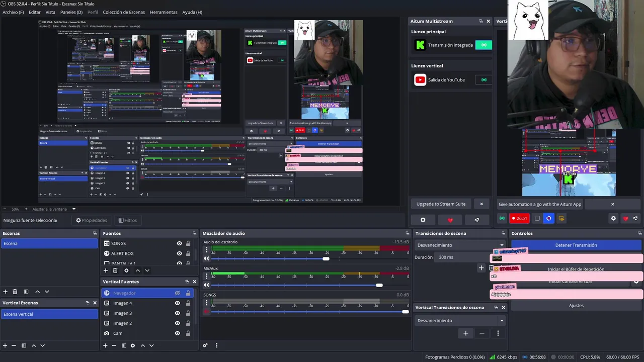This screenshot has width=644, height=362.
Task: Toggle Salida de YouTube stream output
Action: (484, 79)
